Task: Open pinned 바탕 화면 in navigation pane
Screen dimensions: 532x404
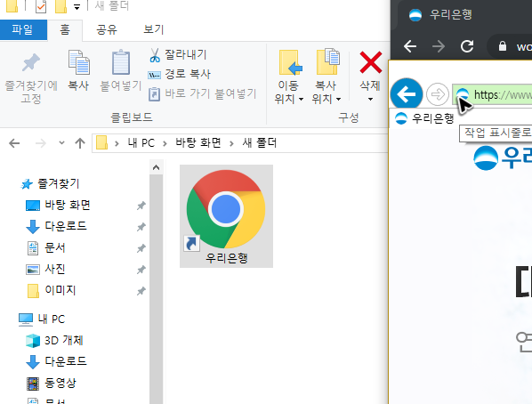Action: click(58, 205)
